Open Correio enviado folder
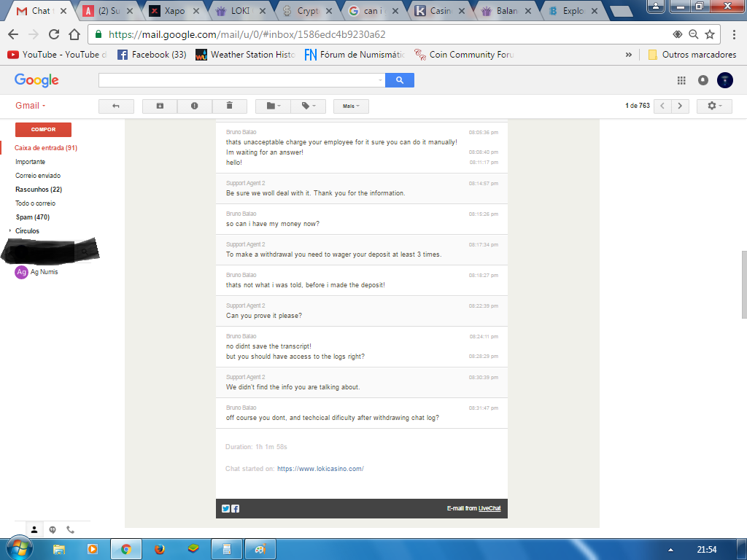The width and height of the screenshot is (747, 560). click(38, 176)
